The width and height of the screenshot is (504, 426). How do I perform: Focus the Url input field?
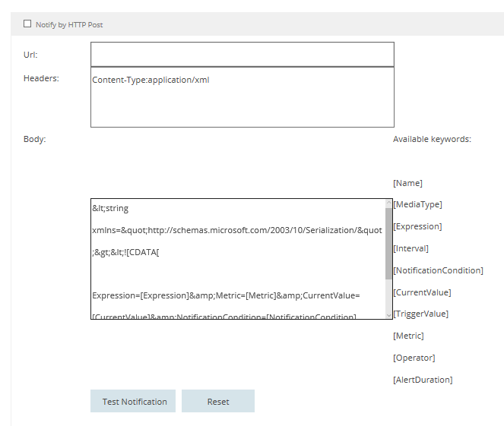pyautogui.click(x=242, y=54)
